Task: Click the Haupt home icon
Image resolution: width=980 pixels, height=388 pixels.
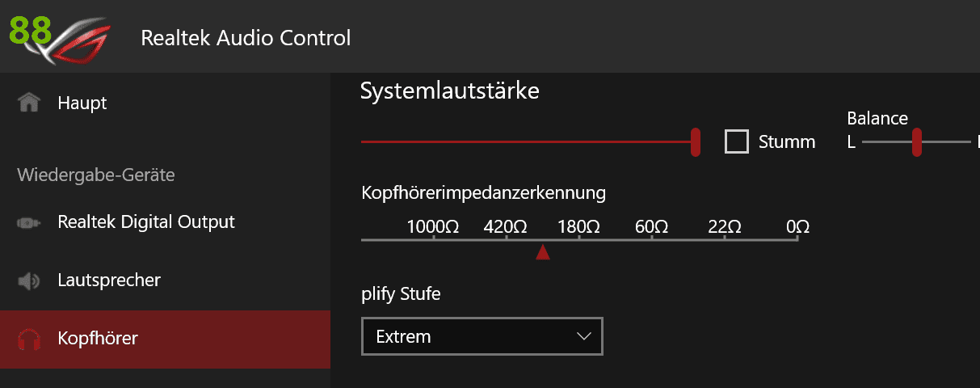Action: click(x=29, y=103)
